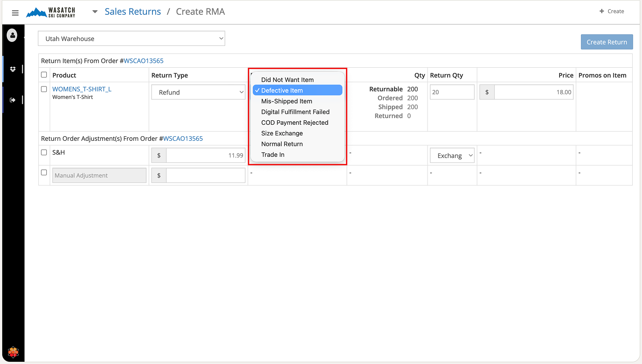Screen dimensions: 642x364
Task: Enable the S&H adjustment checkbox
Action: [x=44, y=152]
